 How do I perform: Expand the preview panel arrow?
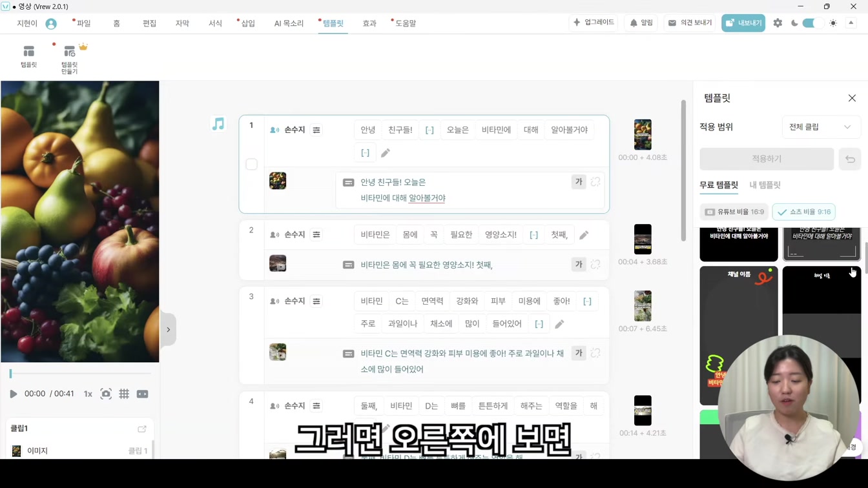point(168,330)
